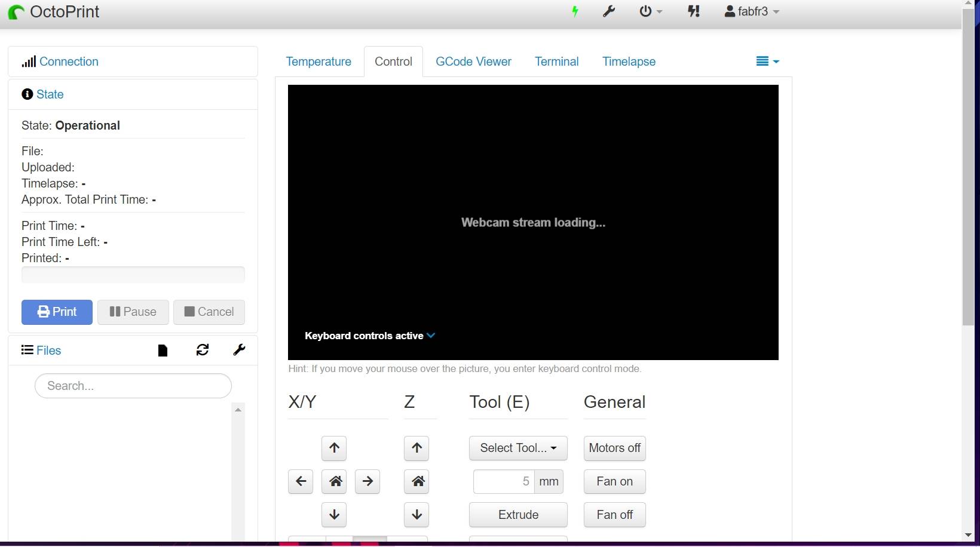
Task: Start the job with Print button
Action: [57, 312]
